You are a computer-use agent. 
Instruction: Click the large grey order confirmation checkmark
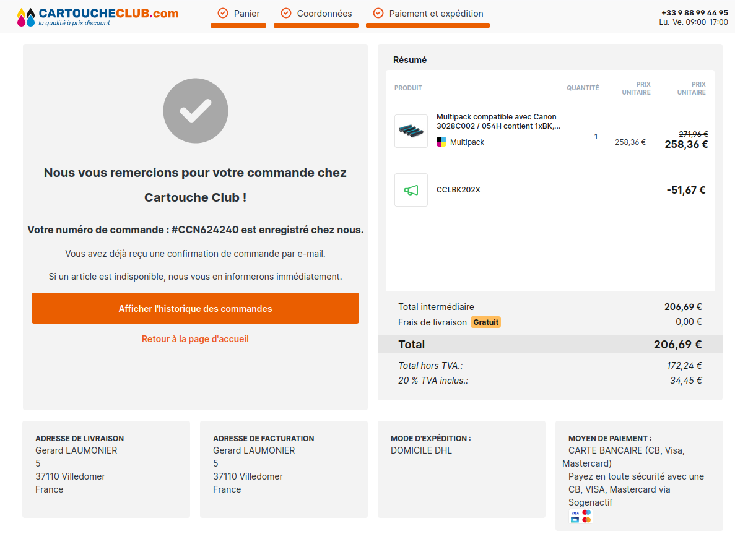coord(196,111)
